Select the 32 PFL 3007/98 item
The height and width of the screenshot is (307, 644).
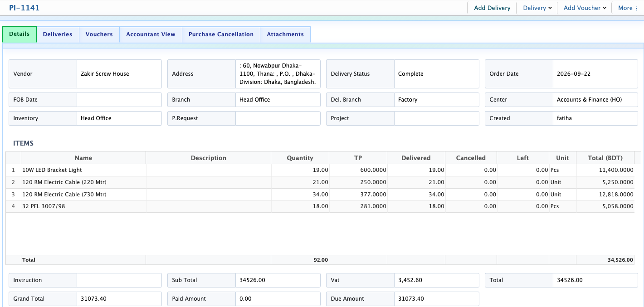point(320,206)
